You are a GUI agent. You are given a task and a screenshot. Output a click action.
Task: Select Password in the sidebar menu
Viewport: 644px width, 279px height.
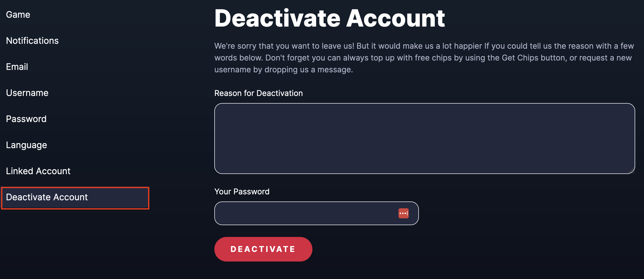tap(26, 119)
